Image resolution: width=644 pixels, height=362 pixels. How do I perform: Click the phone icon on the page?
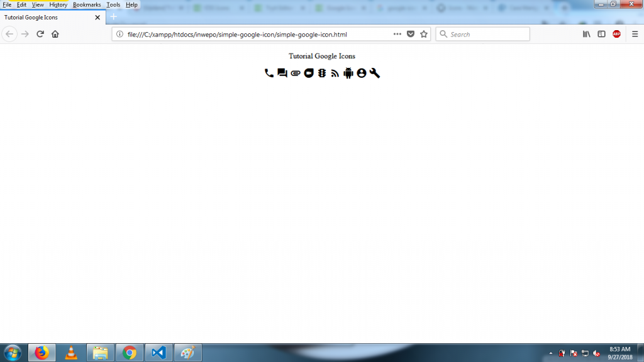pos(269,73)
